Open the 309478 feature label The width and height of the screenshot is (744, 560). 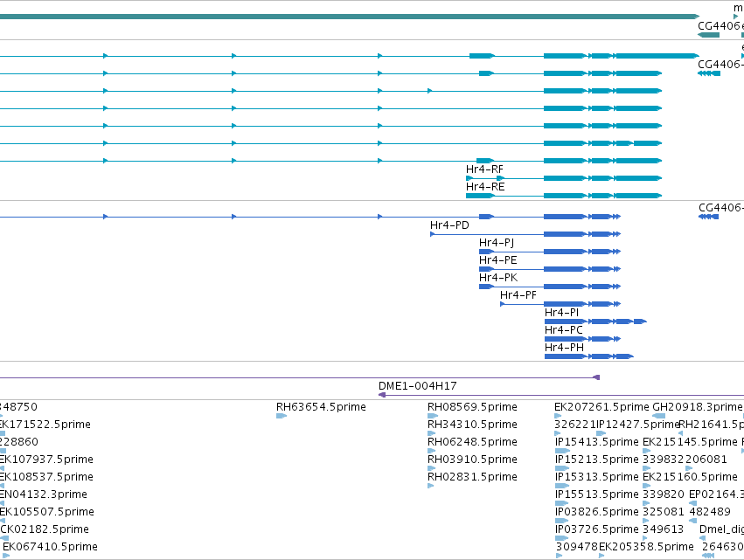pos(577,547)
